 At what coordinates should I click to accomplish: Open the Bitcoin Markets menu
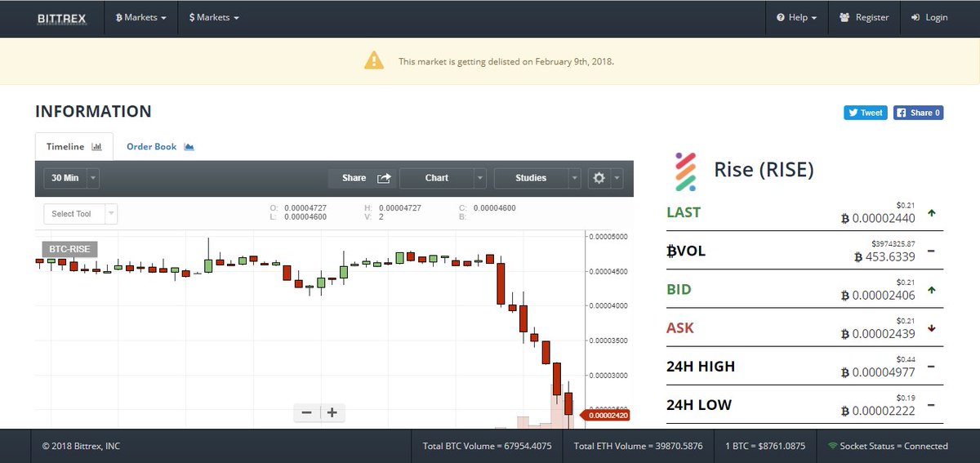click(141, 17)
